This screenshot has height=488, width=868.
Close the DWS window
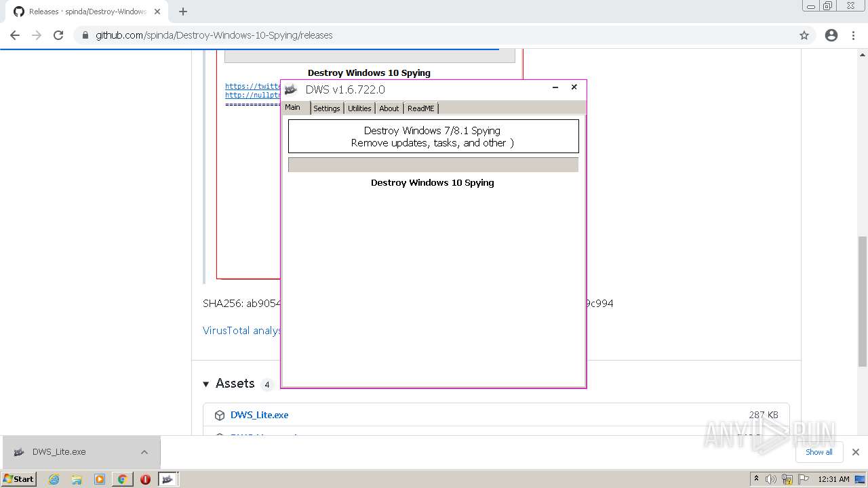coord(574,87)
